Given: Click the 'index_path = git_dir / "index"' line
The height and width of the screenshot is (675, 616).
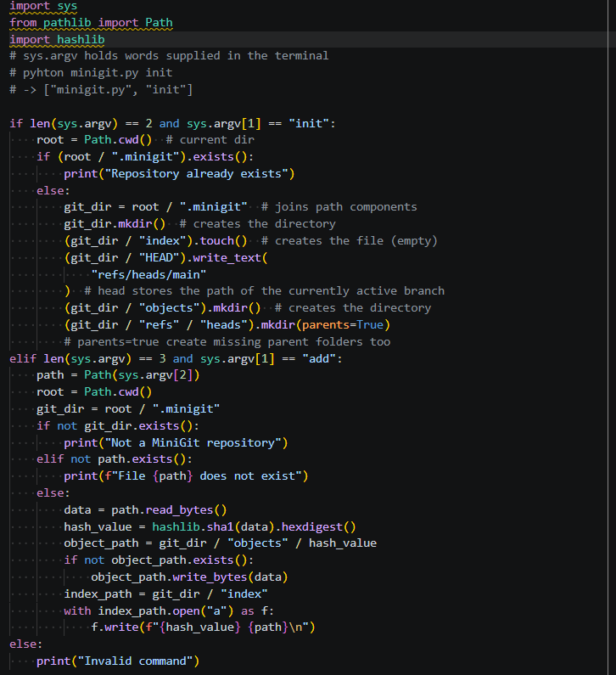Looking at the screenshot, I should point(165,594).
